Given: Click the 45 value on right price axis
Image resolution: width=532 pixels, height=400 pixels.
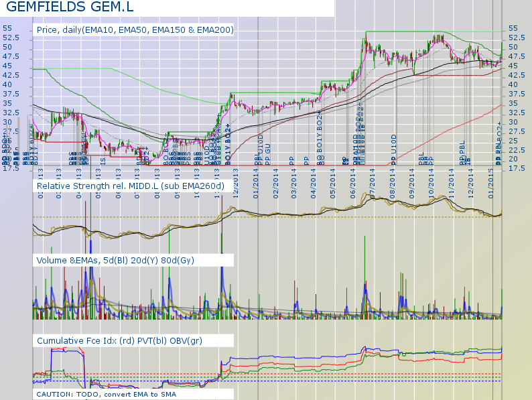Looking at the screenshot, I should click(513, 66).
